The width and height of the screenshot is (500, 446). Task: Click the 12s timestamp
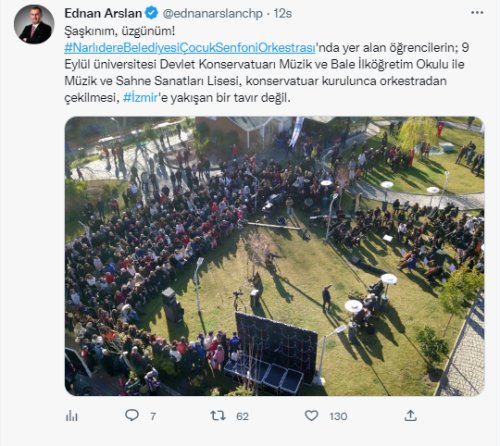[283, 13]
